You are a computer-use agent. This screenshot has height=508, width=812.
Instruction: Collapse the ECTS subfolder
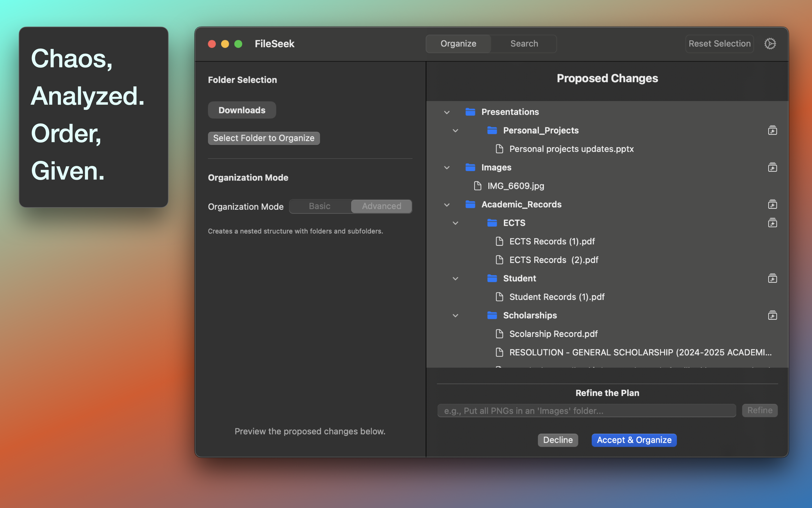pyautogui.click(x=455, y=223)
